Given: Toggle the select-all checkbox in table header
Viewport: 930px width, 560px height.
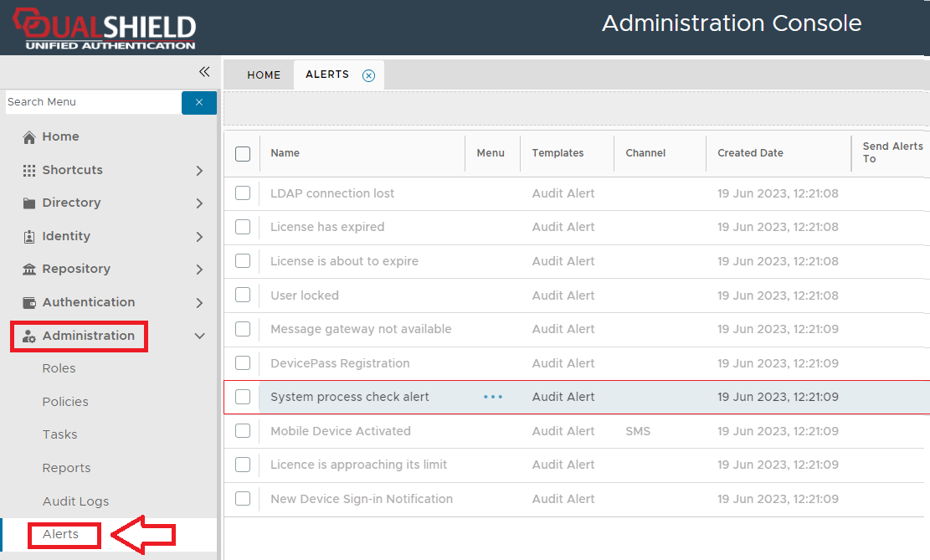Looking at the screenshot, I should 243,154.
